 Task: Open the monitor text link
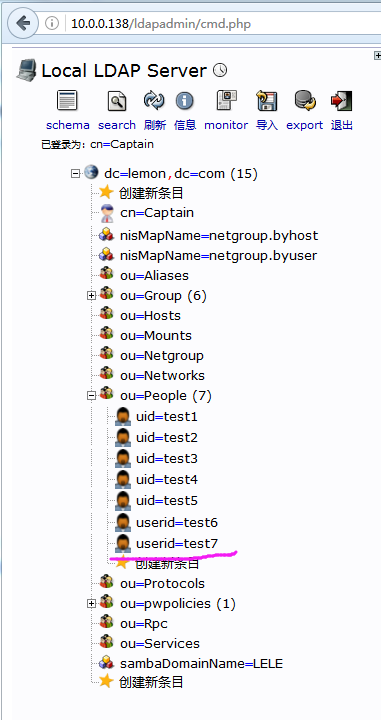pyautogui.click(x=226, y=125)
